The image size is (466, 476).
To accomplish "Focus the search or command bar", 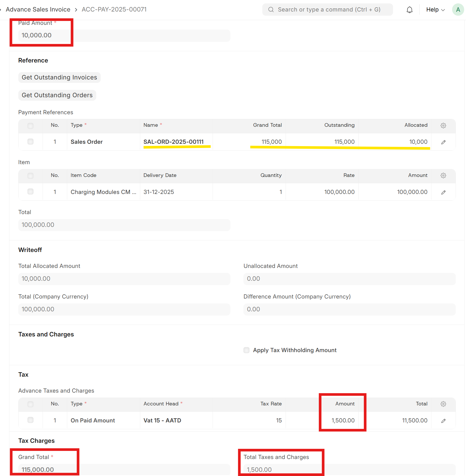I will click(x=327, y=10).
